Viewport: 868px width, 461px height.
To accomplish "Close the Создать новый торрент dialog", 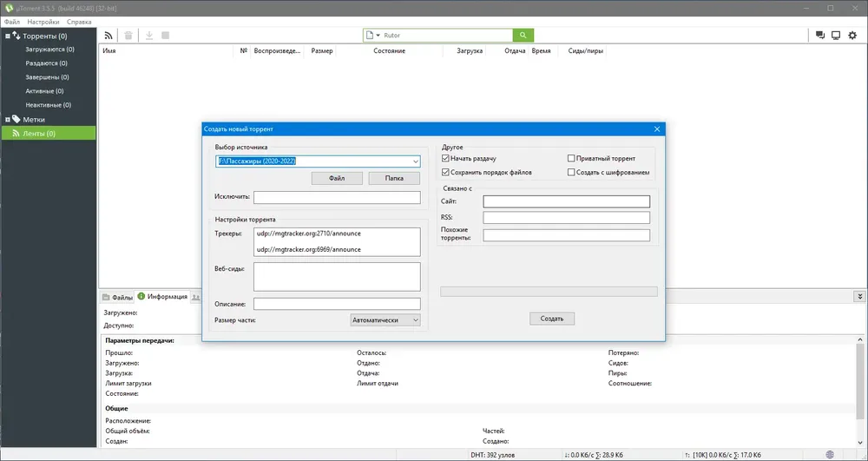I will [657, 129].
